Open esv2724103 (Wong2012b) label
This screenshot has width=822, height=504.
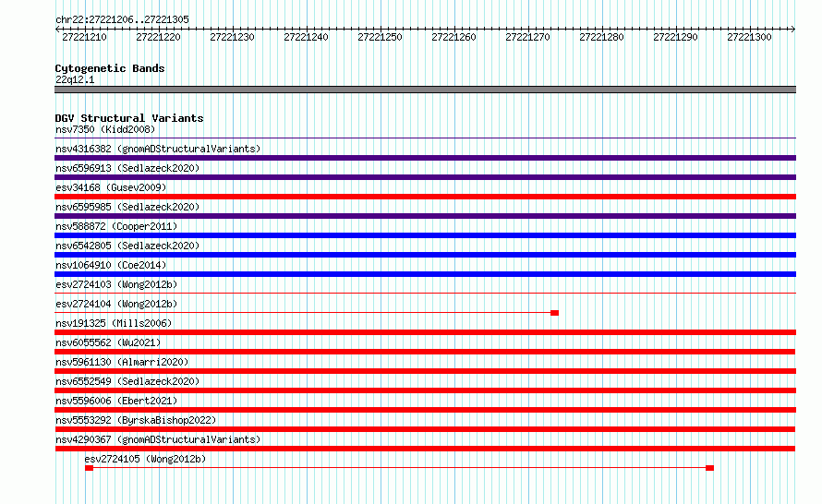(x=116, y=284)
